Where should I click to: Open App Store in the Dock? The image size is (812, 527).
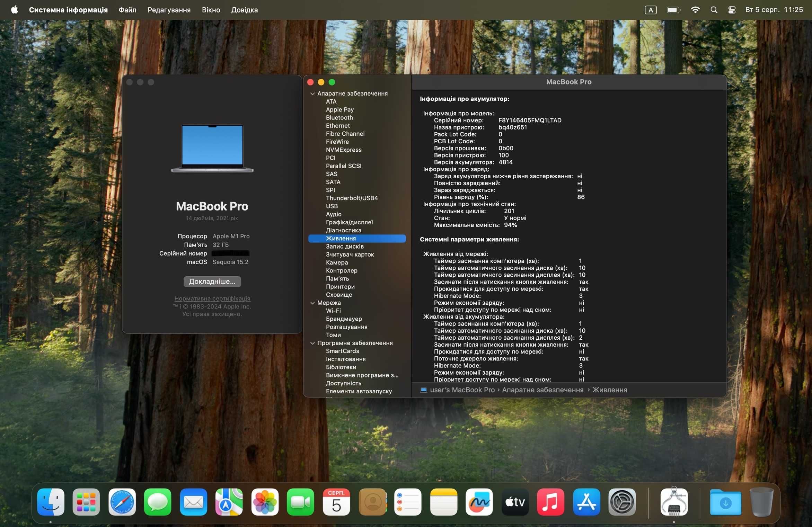[x=586, y=502]
